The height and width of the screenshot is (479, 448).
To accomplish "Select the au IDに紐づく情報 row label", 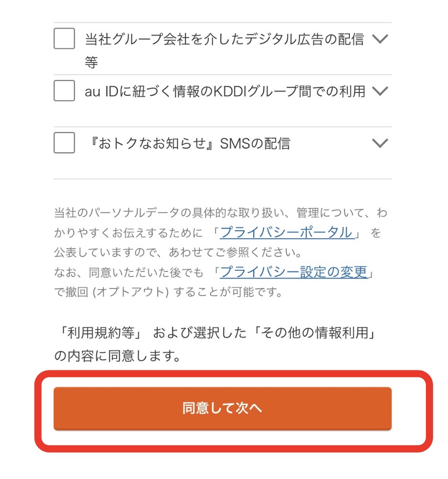I will pyautogui.click(x=224, y=91).
